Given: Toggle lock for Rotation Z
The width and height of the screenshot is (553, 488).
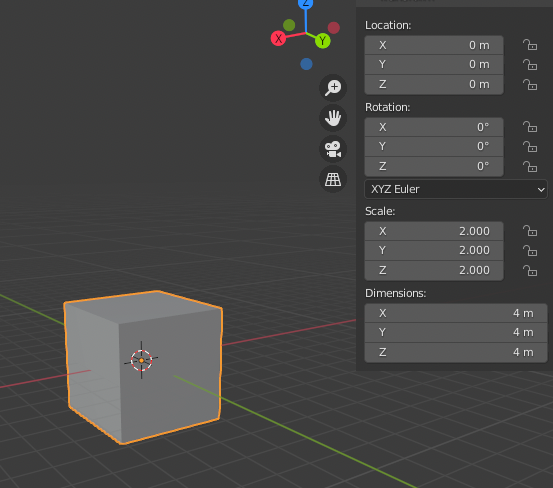Looking at the screenshot, I should [x=530, y=166].
